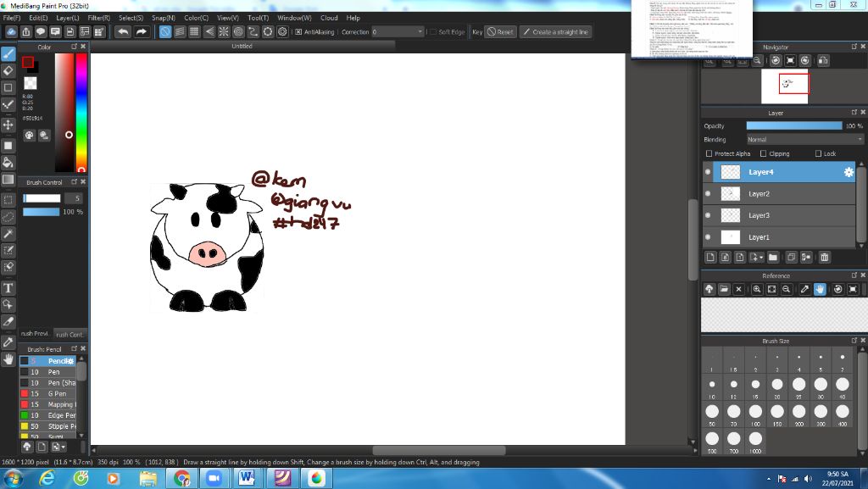868x489 pixels.
Task: Turn off snap icon in toolbar
Action: (165, 32)
